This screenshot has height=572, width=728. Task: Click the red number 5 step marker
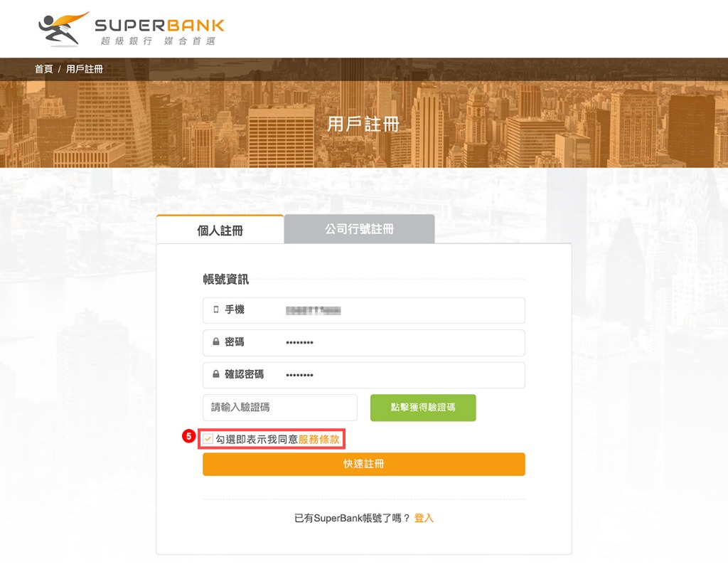(x=188, y=436)
